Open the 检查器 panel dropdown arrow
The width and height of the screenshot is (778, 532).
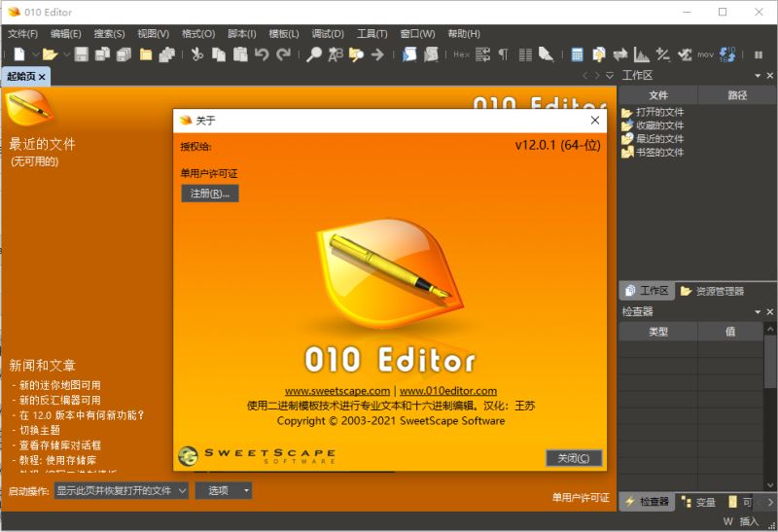pos(758,312)
